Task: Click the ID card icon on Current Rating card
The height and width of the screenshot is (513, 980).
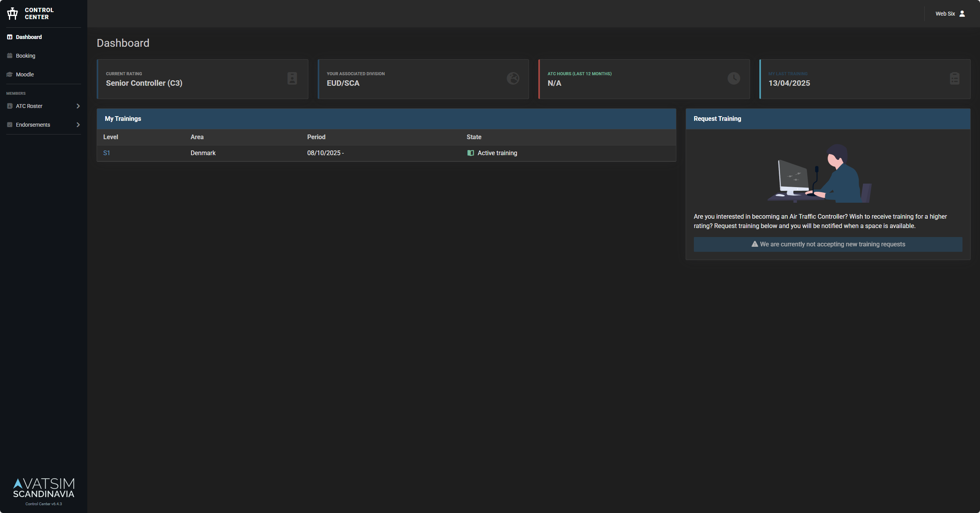Action: pos(292,78)
